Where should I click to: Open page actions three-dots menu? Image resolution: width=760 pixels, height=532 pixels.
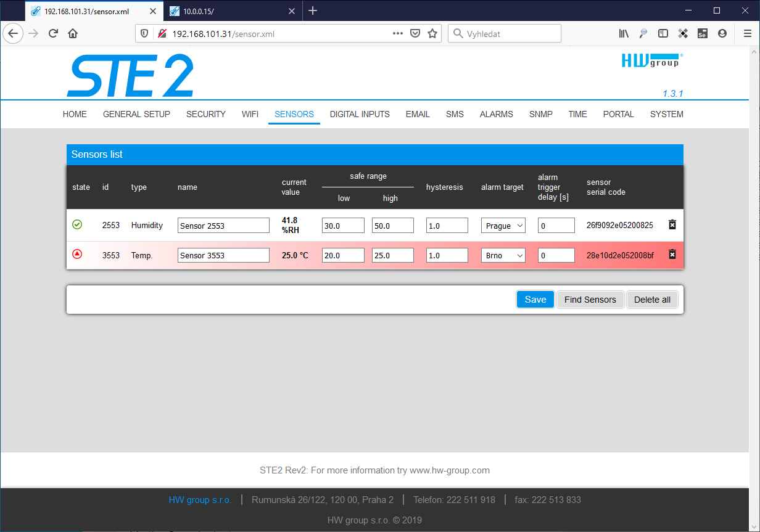coord(398,34)
